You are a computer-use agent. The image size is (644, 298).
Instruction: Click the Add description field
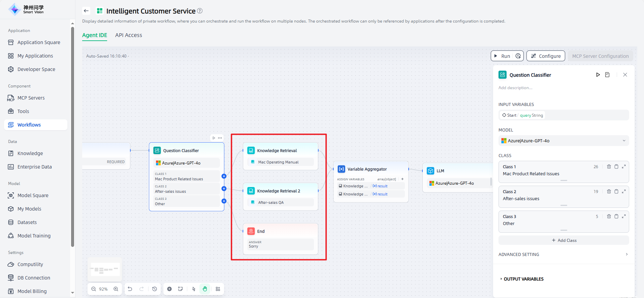coord(515,88)
